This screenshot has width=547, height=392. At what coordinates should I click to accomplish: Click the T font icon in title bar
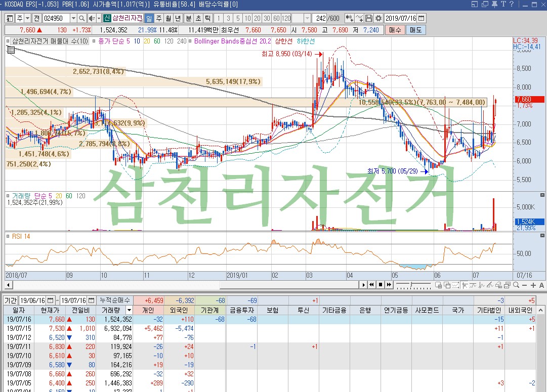503,4
